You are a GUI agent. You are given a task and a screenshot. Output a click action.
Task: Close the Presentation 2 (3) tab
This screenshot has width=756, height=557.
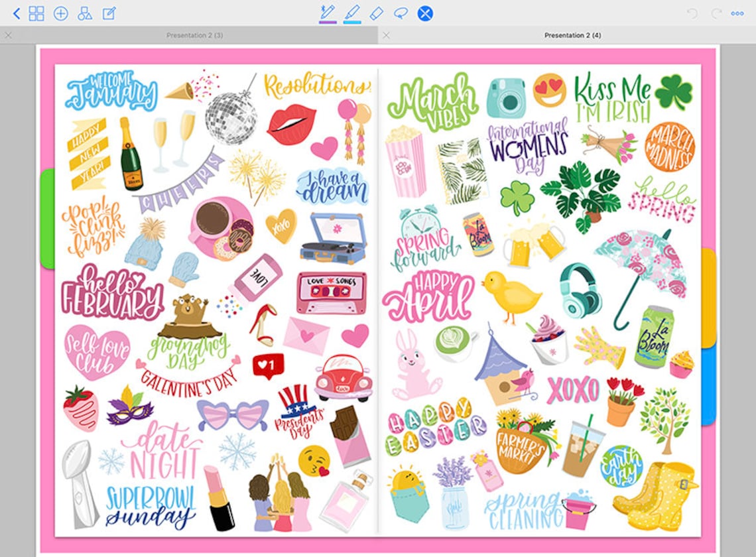tap(8, 34)
